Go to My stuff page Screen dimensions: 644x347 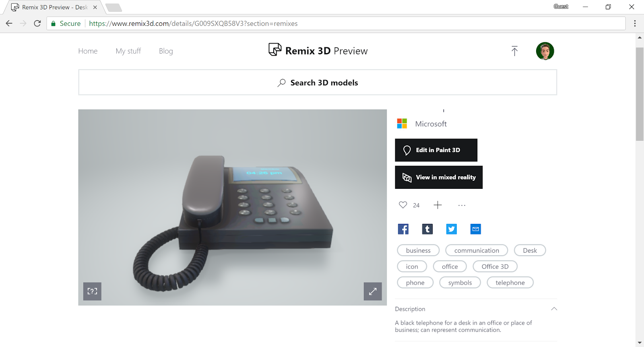tap(128, 51)
